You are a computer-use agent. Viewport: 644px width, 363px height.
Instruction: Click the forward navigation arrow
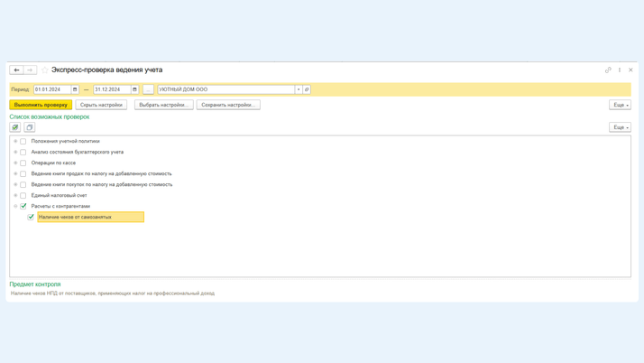click(30, 70)
